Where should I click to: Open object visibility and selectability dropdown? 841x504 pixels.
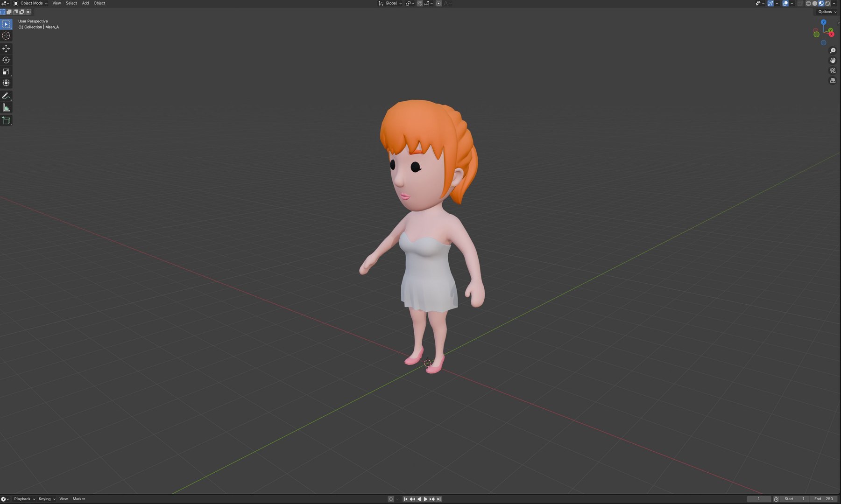(760, 3)
